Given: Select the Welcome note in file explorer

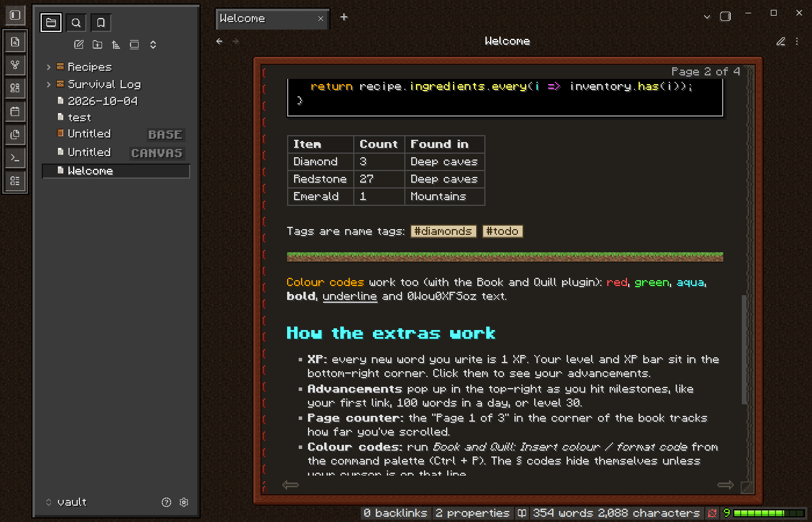Looking at the screenshot, I should (116, 171).
